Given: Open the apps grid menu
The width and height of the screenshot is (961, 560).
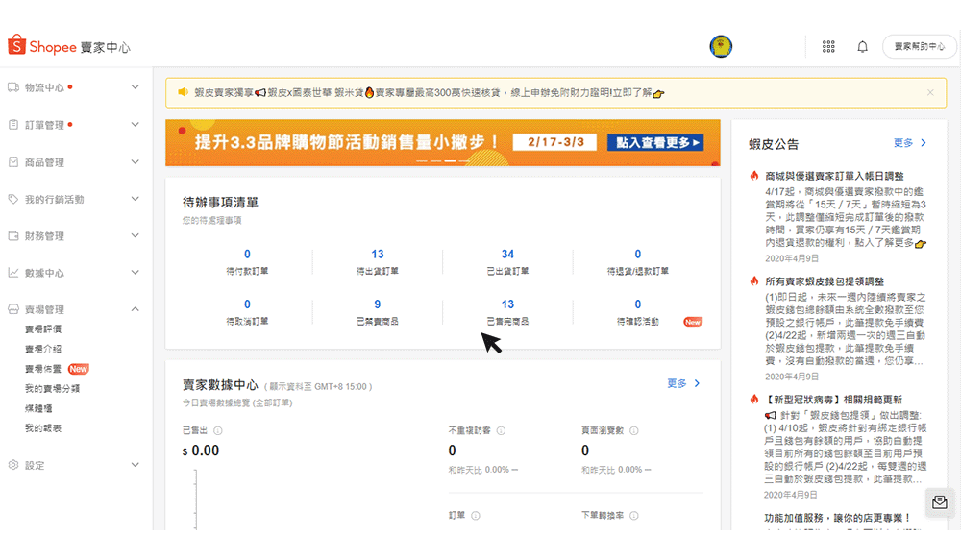Looking at the screenshot, I should tap(828, 46).
